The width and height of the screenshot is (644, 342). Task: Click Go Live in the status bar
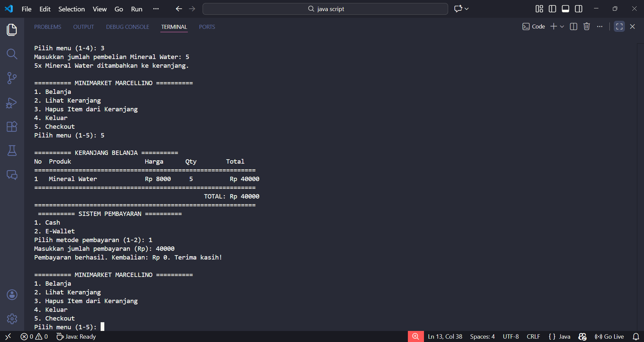click(609, 336)
